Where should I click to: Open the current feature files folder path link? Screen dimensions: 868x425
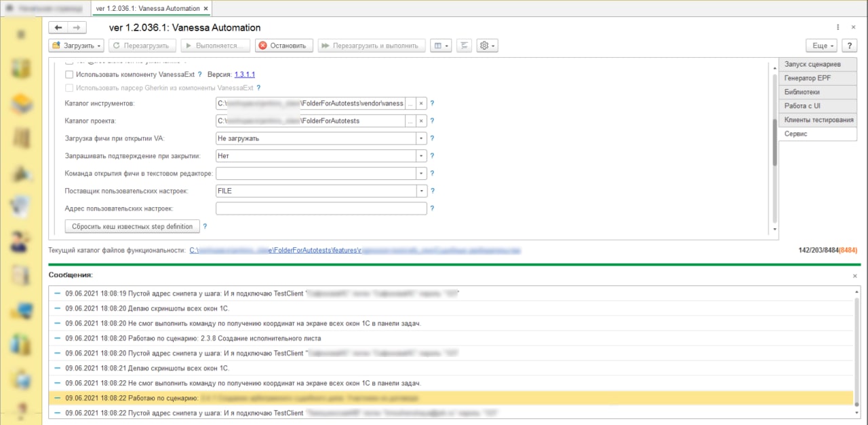click(x=355, y=251)
